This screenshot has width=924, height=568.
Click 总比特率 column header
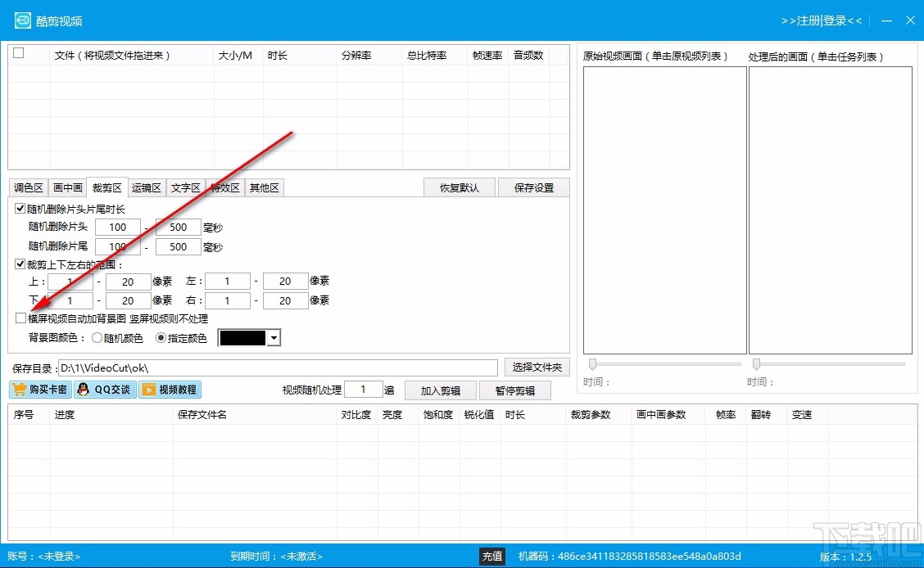coord(434,56)
